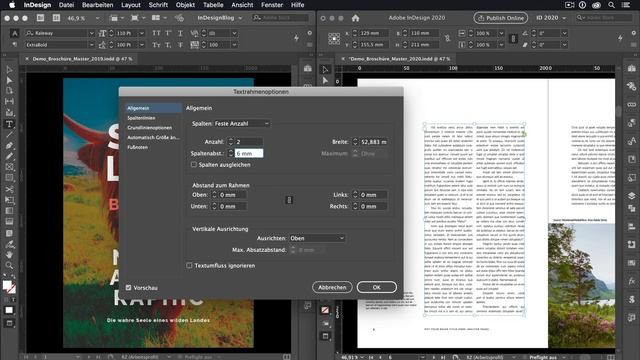Open macOS Spotlight search icon
The image size is (640, 360).
611,5
